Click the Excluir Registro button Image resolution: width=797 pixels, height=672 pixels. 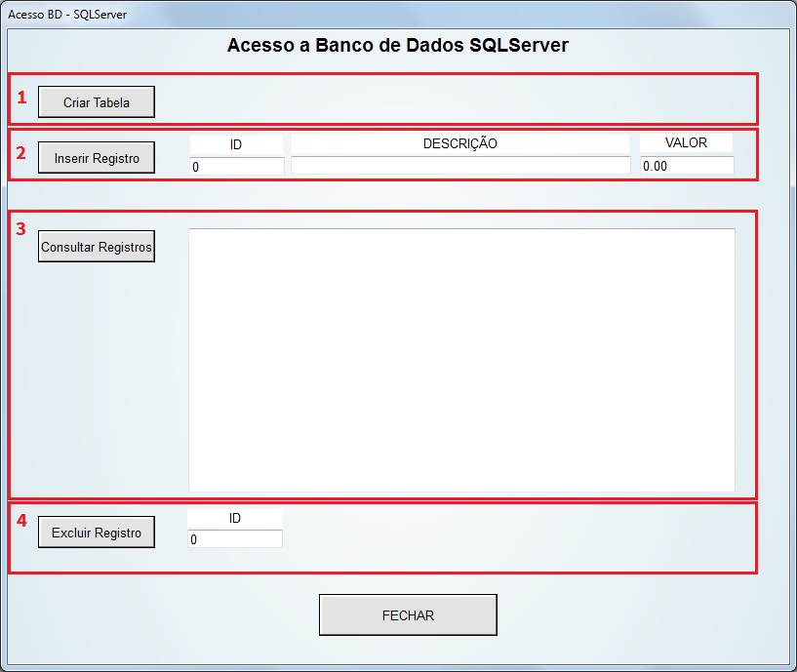click(x=96, y=533)
